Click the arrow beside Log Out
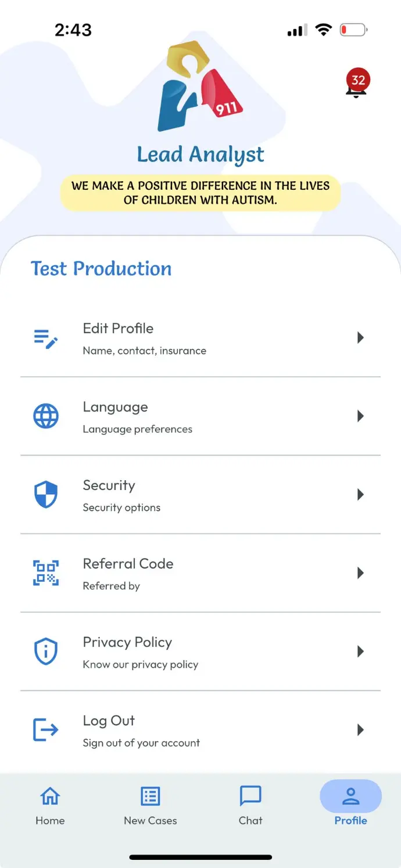Screen dimensions: 401x868 [x=360, y=730]
